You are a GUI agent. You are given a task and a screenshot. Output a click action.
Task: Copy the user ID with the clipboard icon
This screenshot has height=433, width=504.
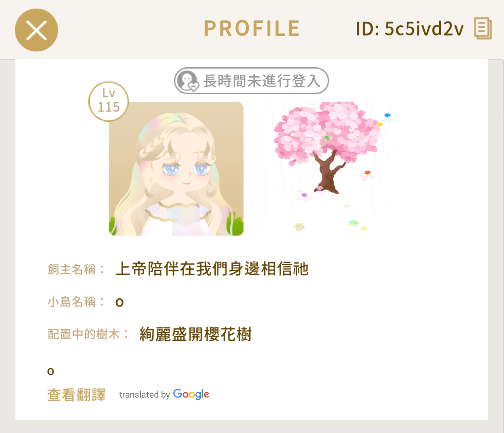[x=483, y=29]
